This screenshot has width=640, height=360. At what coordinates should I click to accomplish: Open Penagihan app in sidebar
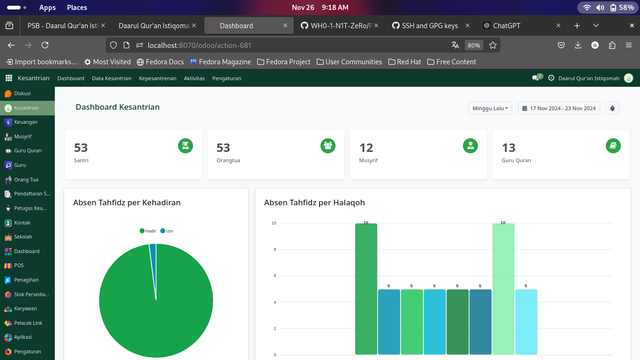click(x=27, y=280)
